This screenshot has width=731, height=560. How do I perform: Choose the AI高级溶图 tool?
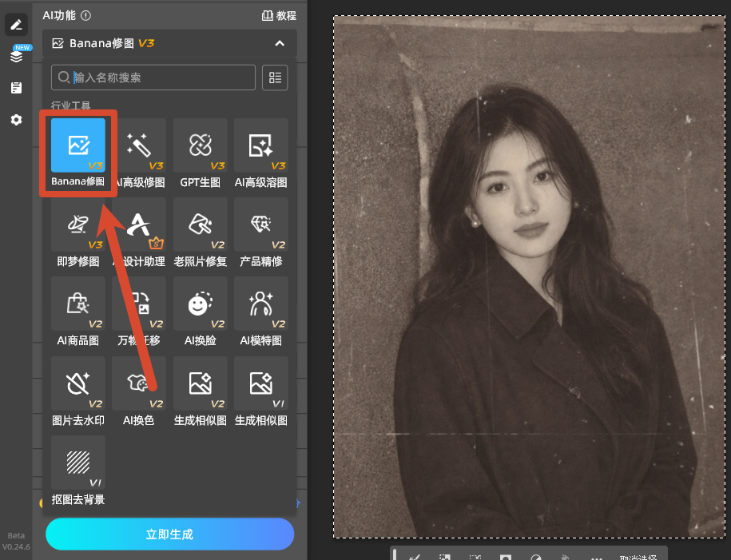click(x=261, y=145)
